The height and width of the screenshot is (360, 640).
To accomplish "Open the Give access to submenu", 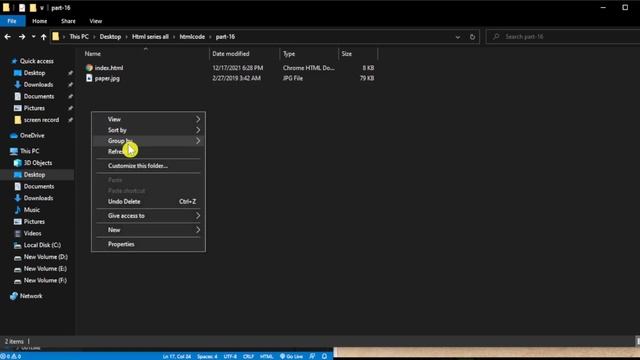I will click(x=149, y=216).
